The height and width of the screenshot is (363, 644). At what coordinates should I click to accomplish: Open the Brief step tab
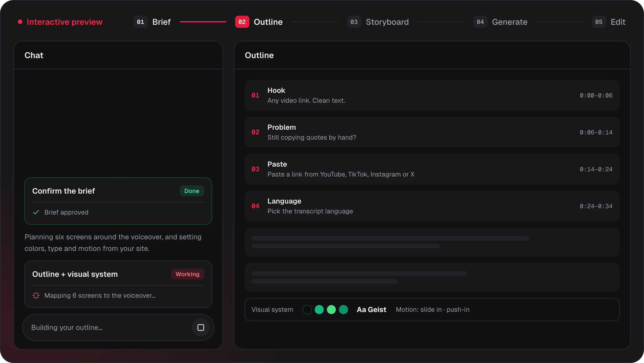152,22
